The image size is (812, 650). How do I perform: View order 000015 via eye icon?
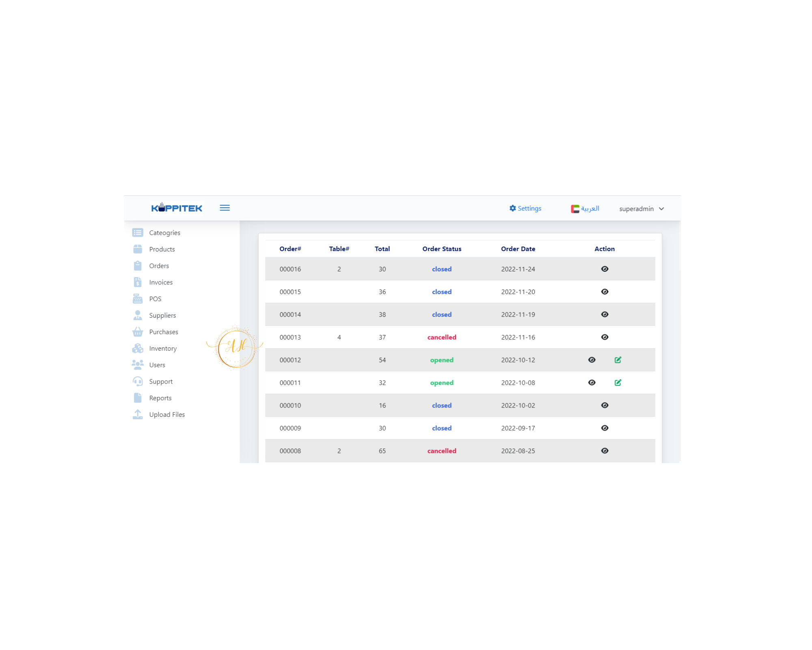605,292
